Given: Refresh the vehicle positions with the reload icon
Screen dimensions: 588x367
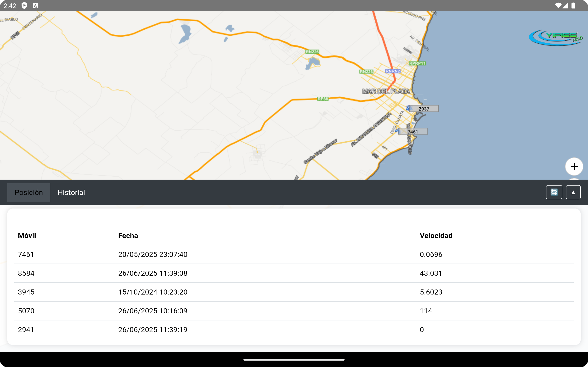Looking at the screenshot, I should (x=554, y=192).
